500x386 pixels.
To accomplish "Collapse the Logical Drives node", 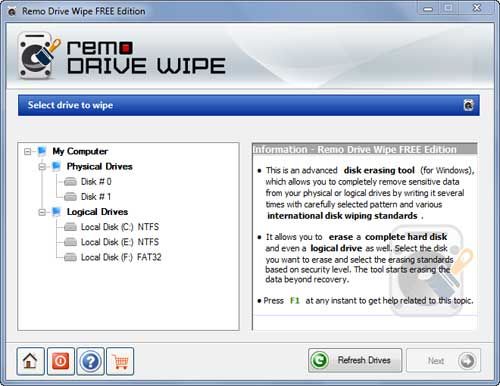I will (42, 212).
